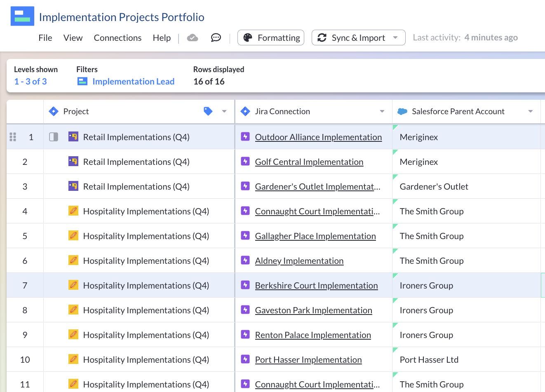
Task: Open the Project column dropdown chevron
Action: (x=224, y=111)
